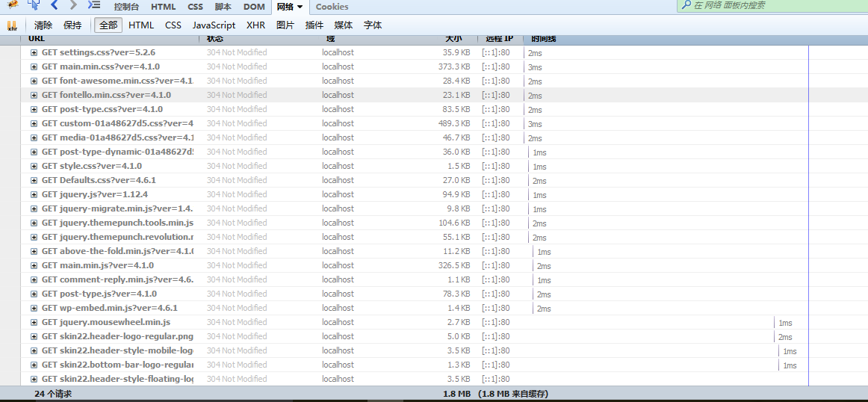This screenshot has height=402, width=868.
Task: Open the 网络 tab dropdown arrow
Action: (x=300, y=7)
